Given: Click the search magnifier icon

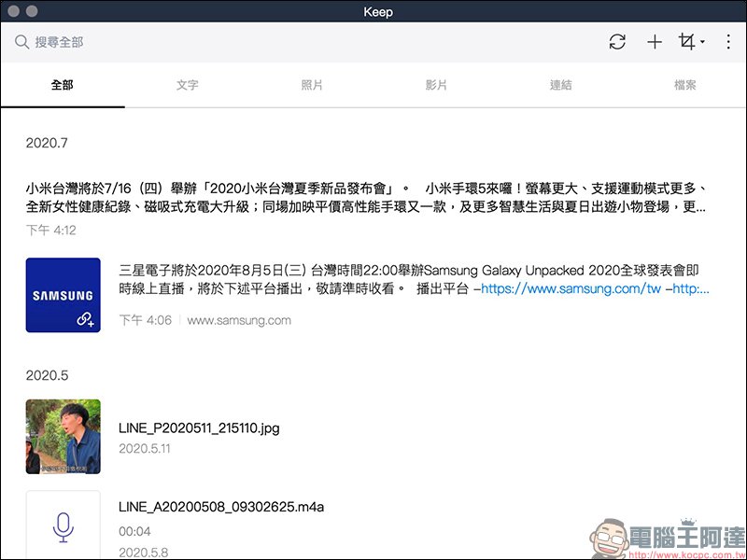Looking at the screenshot, I should 21,42.
